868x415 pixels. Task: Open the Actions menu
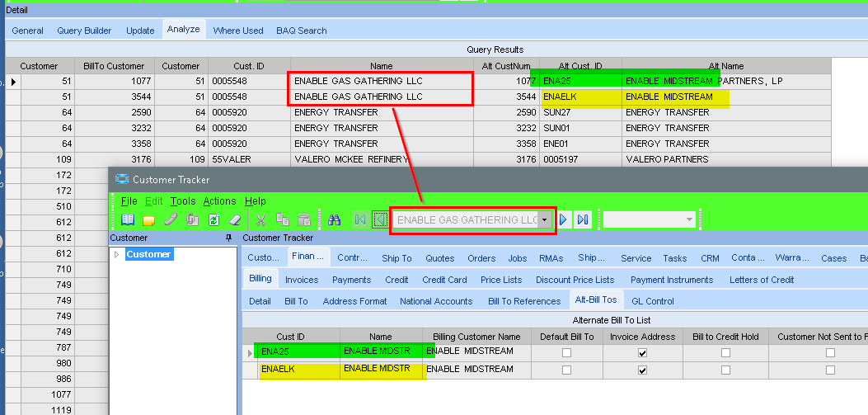tap(220, 201)
